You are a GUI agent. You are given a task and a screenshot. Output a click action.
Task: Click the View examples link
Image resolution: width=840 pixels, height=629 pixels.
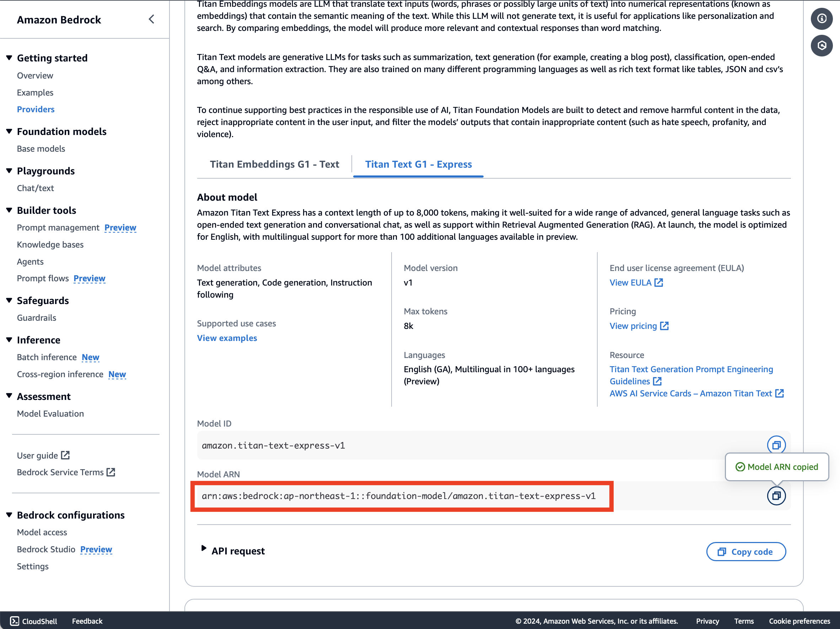coord(227,338)
